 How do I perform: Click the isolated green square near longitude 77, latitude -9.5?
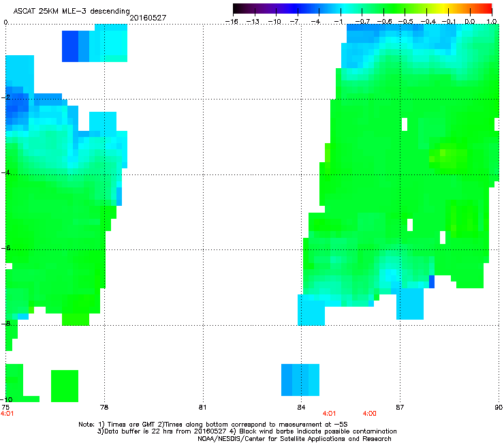coord(65,386)
